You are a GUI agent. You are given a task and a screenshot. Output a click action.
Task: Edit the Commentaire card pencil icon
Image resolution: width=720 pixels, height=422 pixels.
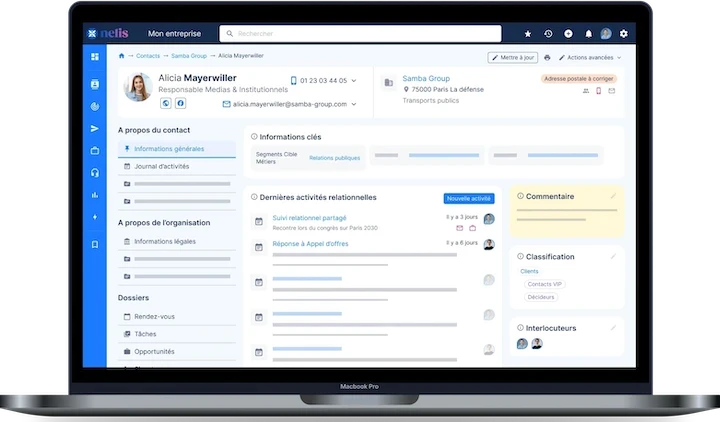[613, 196]
